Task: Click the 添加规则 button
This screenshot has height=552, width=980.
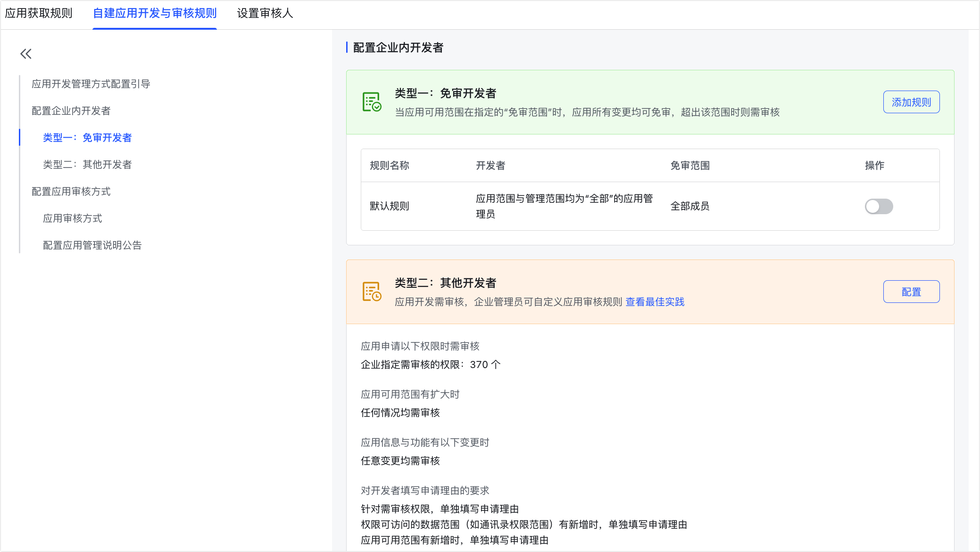Action: (x=911, y=102)
